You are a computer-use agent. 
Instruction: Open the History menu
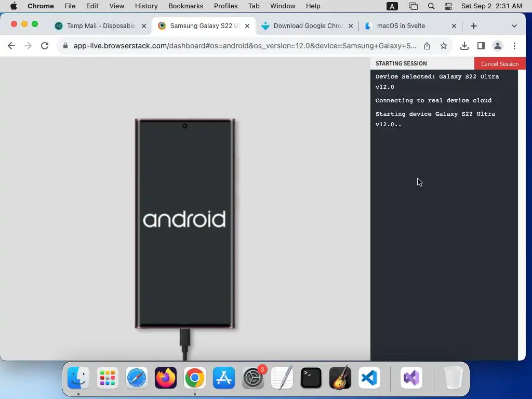pyautogui.click(x=146, y=6)
